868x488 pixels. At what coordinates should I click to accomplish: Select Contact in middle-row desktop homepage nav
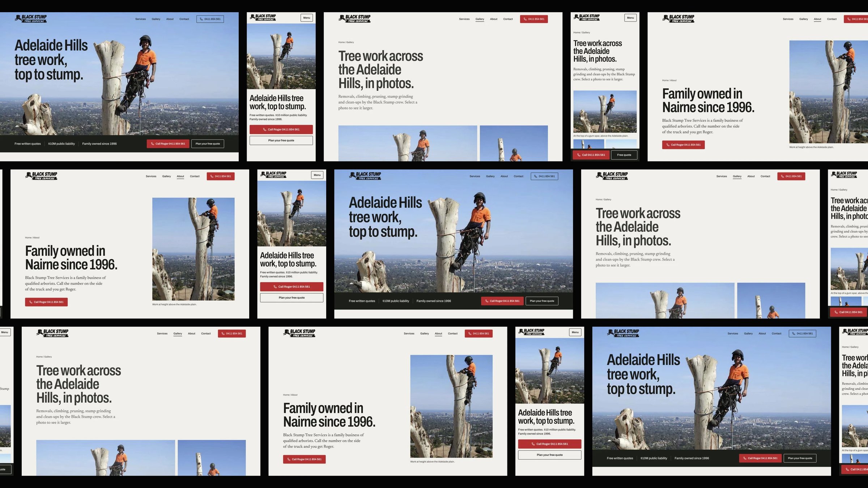[518, 176]
